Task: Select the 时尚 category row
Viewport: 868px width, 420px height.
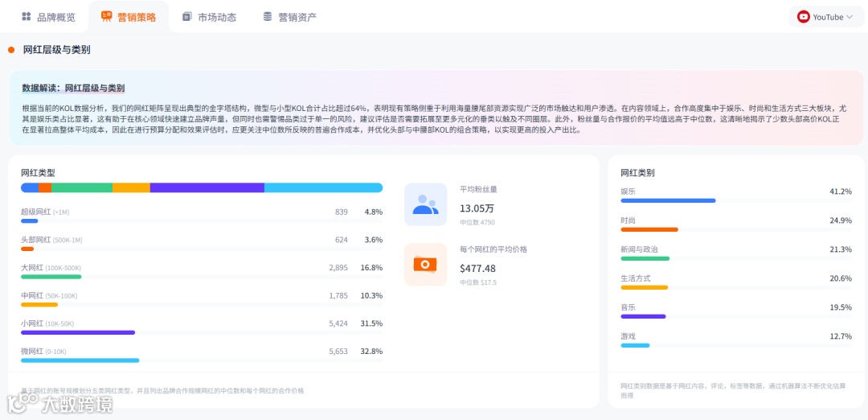Action: (736, 224)
